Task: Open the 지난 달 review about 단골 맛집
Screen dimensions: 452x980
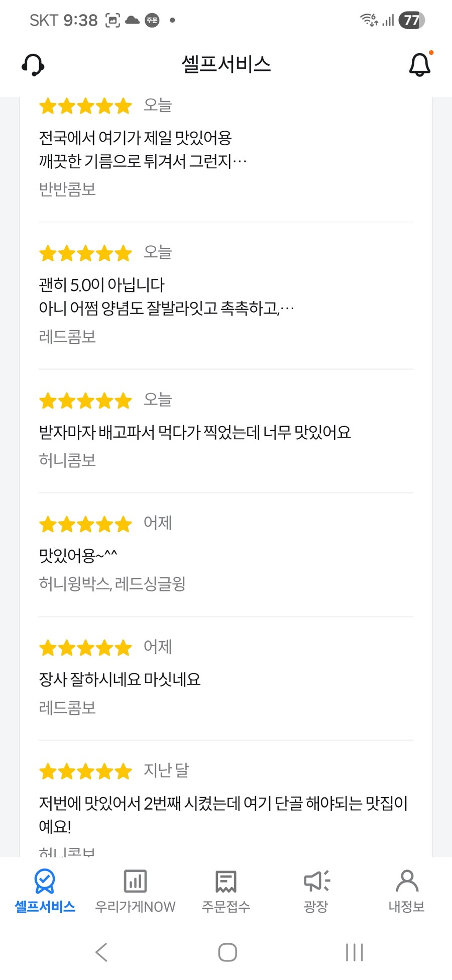Action: pyautogui.click(x=223, y=803)
